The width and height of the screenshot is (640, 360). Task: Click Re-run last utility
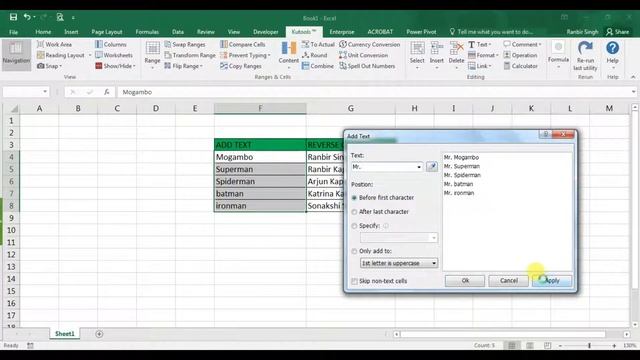click(585, 56)
